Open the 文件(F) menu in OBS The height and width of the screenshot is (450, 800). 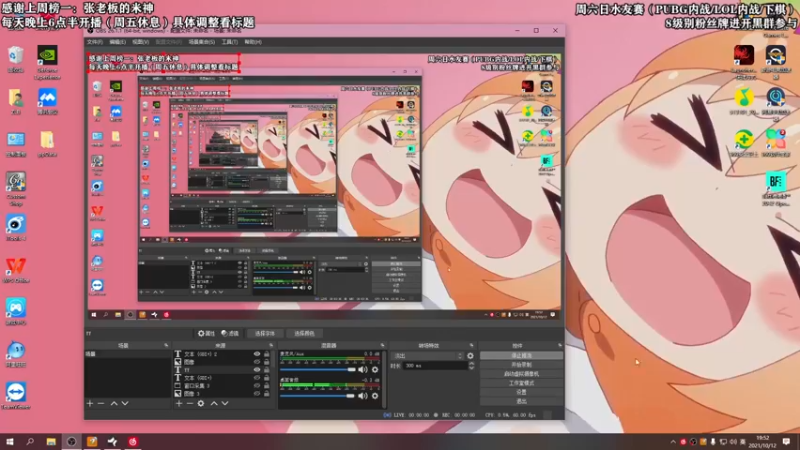tap(95, 42)
